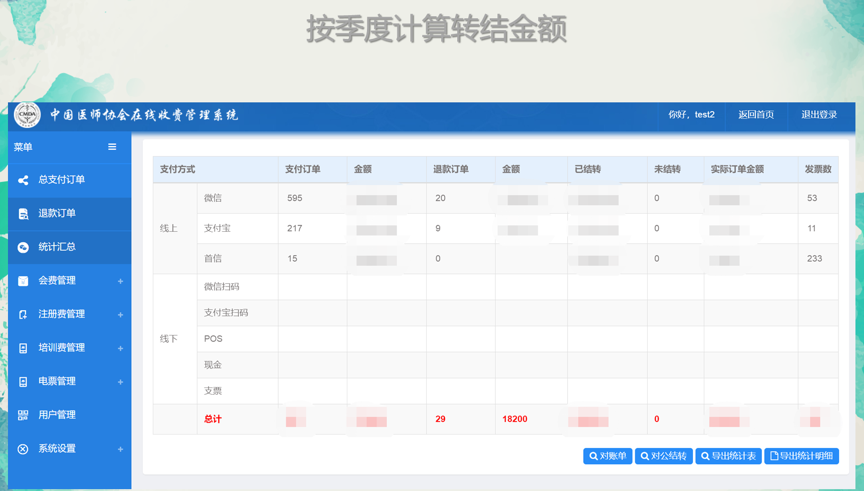
Task: Toggle the hamburger menu collapse icon
Action: 112,147
